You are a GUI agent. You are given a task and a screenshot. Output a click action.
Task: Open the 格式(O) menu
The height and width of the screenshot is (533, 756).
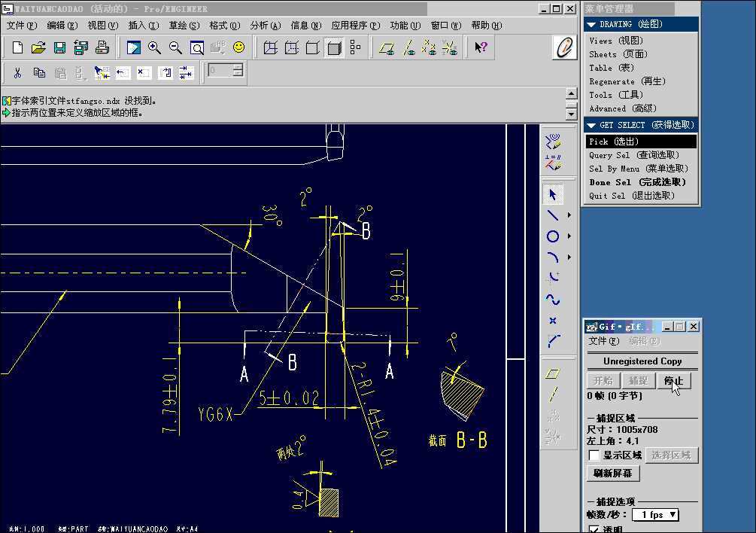[x=225, y=26]
